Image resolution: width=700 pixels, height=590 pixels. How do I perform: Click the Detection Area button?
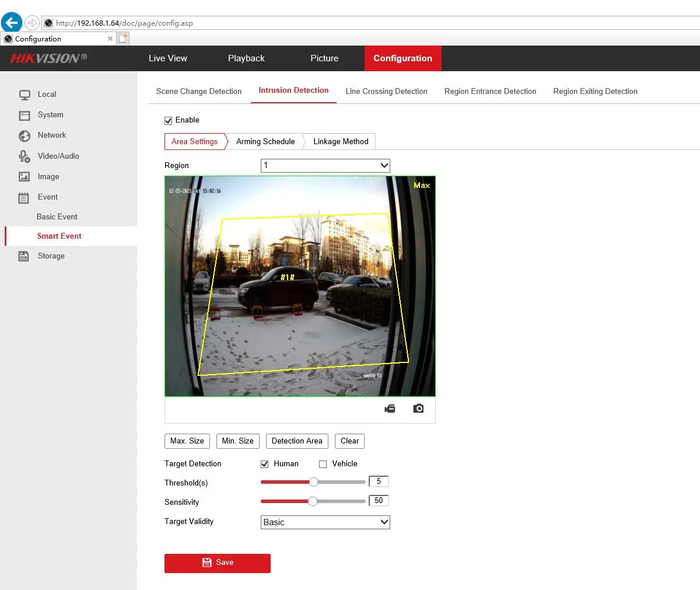click(x=297, y=441)
